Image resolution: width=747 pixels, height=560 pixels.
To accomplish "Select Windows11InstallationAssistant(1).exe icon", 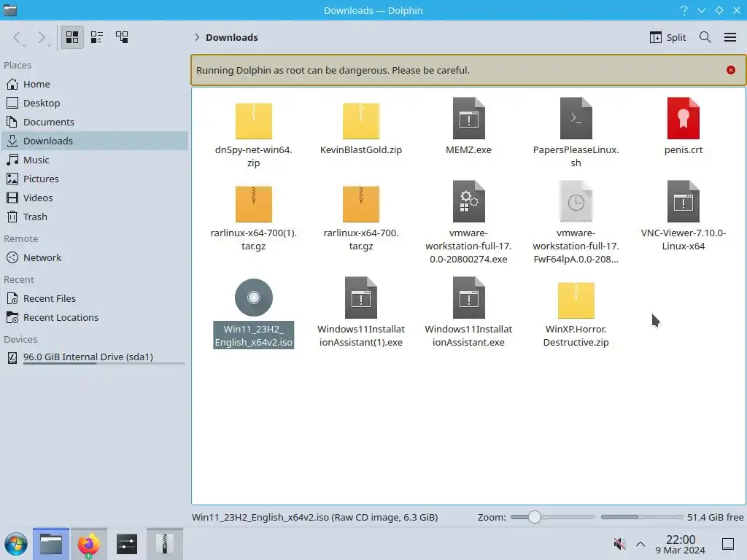I will click(360, 297).
